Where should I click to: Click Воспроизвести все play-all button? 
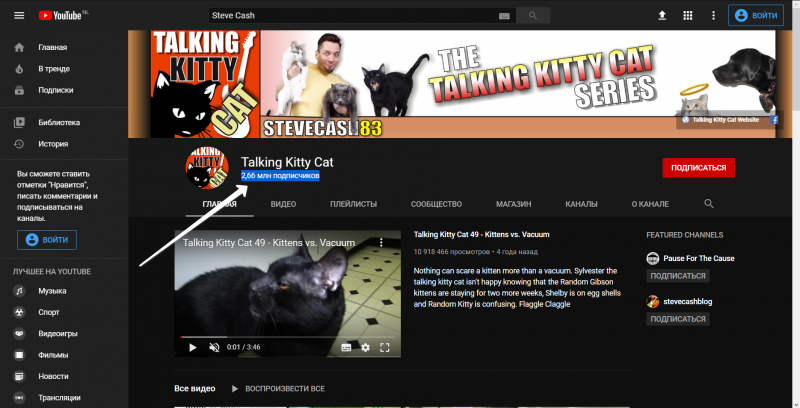pos(278,389)
